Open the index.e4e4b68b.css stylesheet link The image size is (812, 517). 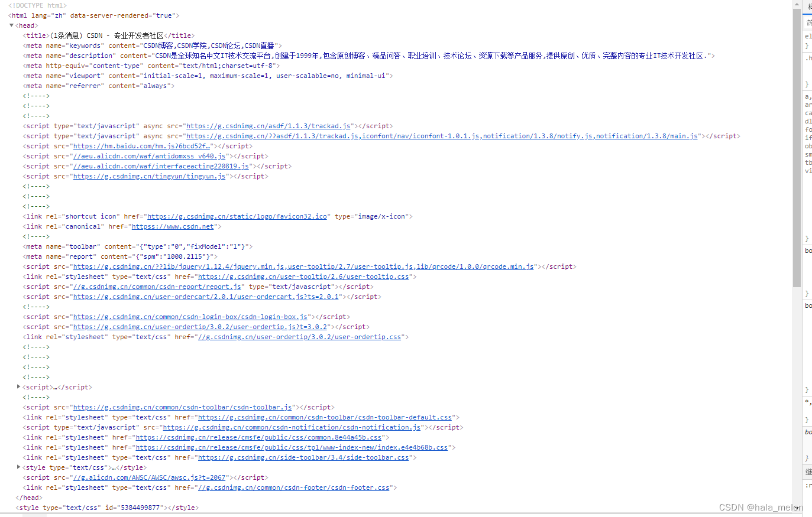[292, 447]
